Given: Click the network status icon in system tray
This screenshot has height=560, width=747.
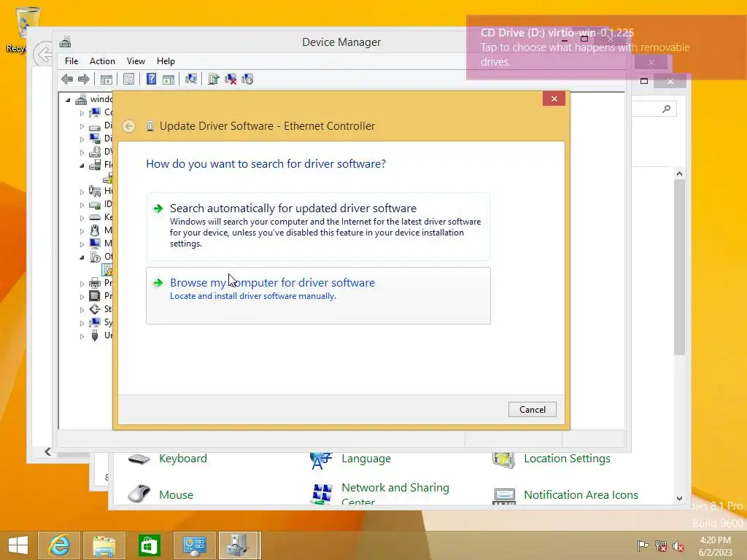Looking at the screenshot, I should click(660, 545).
